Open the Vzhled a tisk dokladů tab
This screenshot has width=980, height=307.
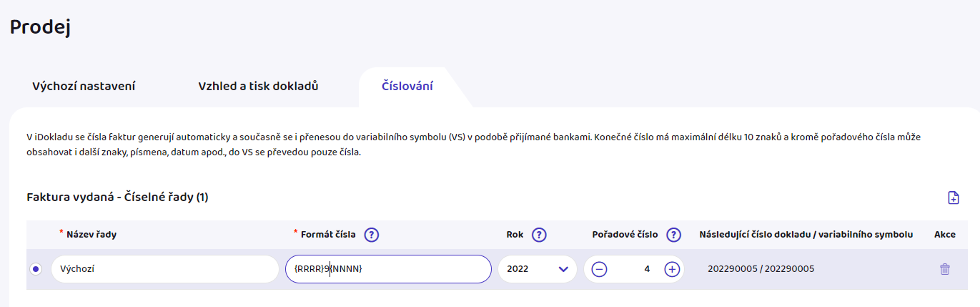tap(258, 86)
